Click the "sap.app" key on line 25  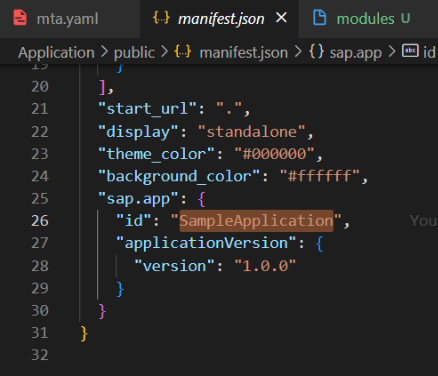click(x=138, y=199)
